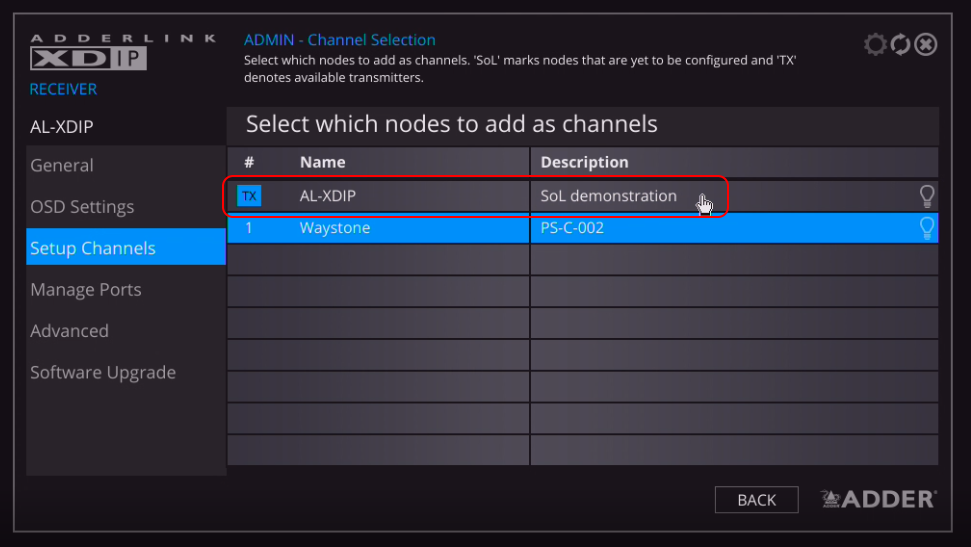Toggle the lightbulb identify icon for Waystone
The width and height of the screenshot is (971, 547).
coord(926,228)
